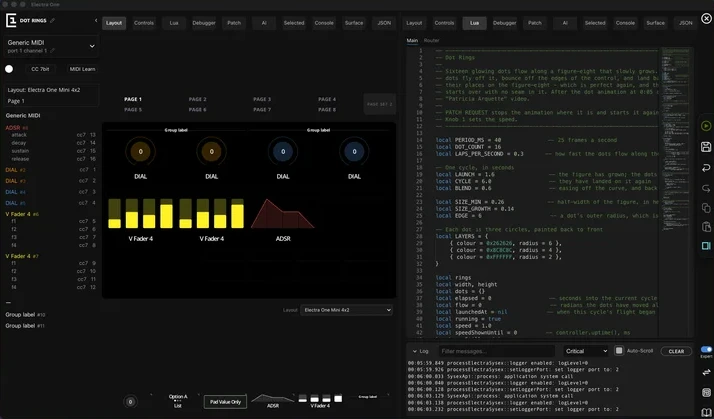
Task: Select the dial control in bottom palette
Action: [x=130, y=402]
